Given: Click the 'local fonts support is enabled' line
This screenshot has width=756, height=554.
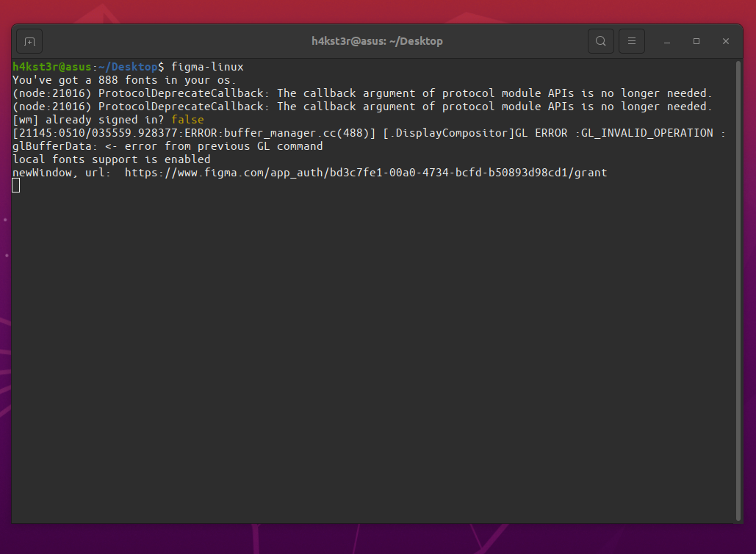Looking at the screenshot, I should pos(110,159).
